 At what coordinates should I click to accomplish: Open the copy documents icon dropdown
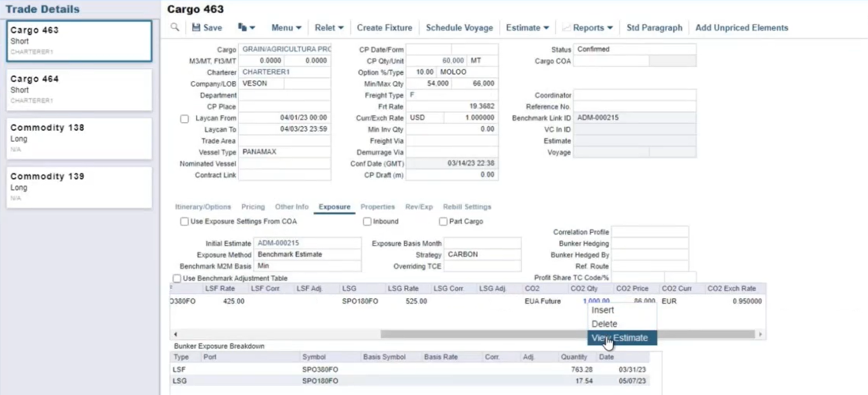coord(246,28)
